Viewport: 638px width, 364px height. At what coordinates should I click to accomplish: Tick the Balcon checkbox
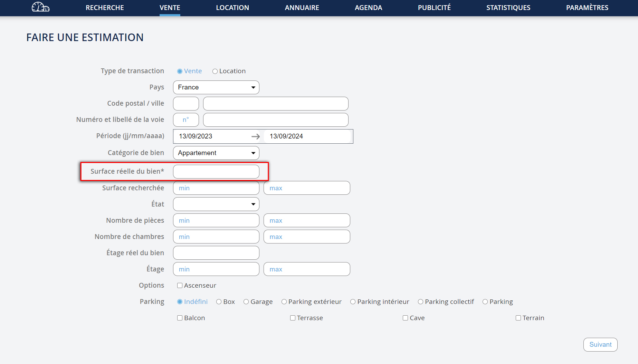[x=180, y=318]
